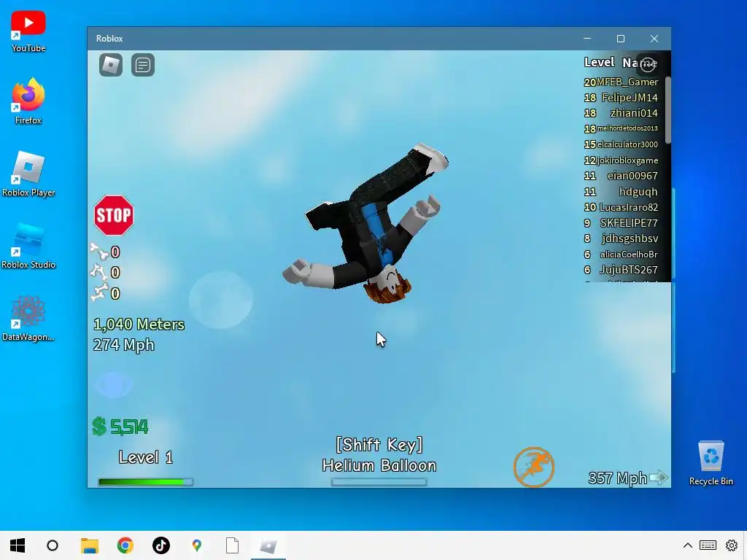Click the [Shift Key] prompt
Image resolution: width=747 pixels, height=560 pixels.
pos(379,445)
